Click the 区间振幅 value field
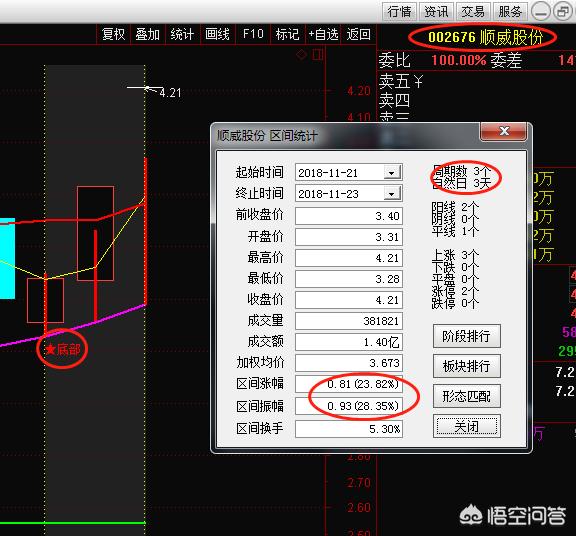The width and height of the screenshot is (576, 536). click(x=349, y=406)
